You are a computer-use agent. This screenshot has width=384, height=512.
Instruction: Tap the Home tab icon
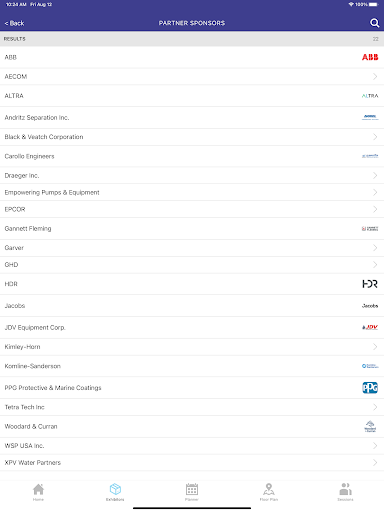[x=38, y=489]
